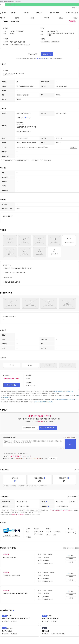Image resolution: width=79 pixels, height=644 pixels.
Task: Click info icon beside 빅데이터 추천 정보
Action: pyautogui.click(x=13, y=610)
